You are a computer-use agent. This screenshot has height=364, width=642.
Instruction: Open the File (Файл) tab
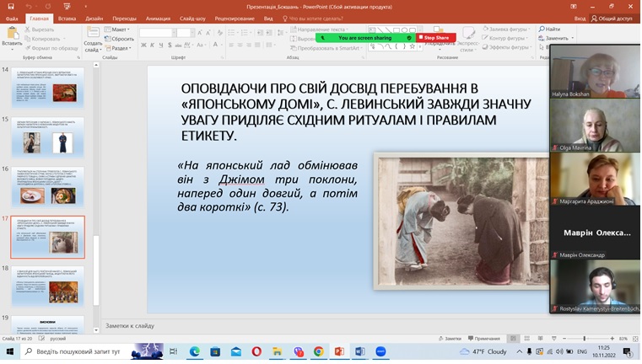12,19
